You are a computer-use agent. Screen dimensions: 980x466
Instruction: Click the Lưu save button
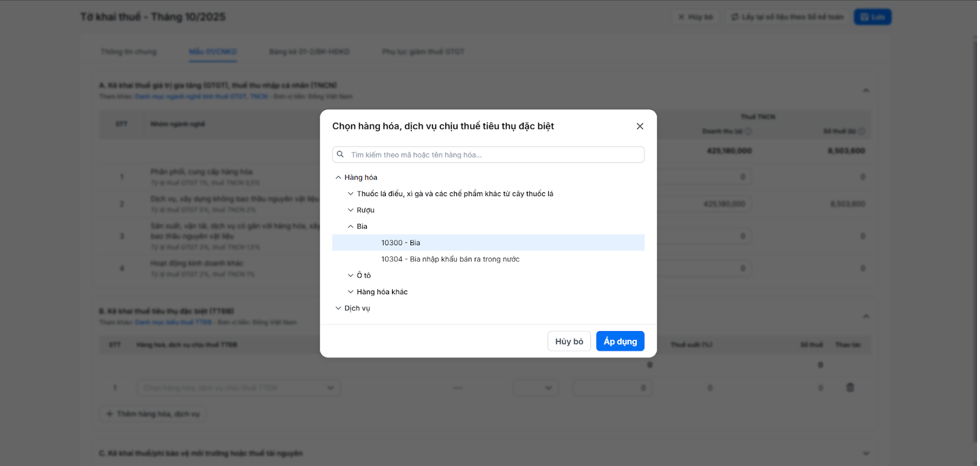pyautogui.click(x=872, y=17)
